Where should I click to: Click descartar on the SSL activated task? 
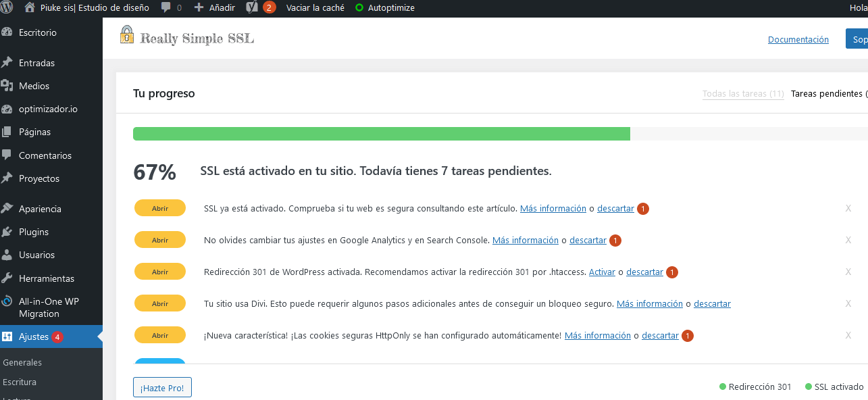pos(615,208)
